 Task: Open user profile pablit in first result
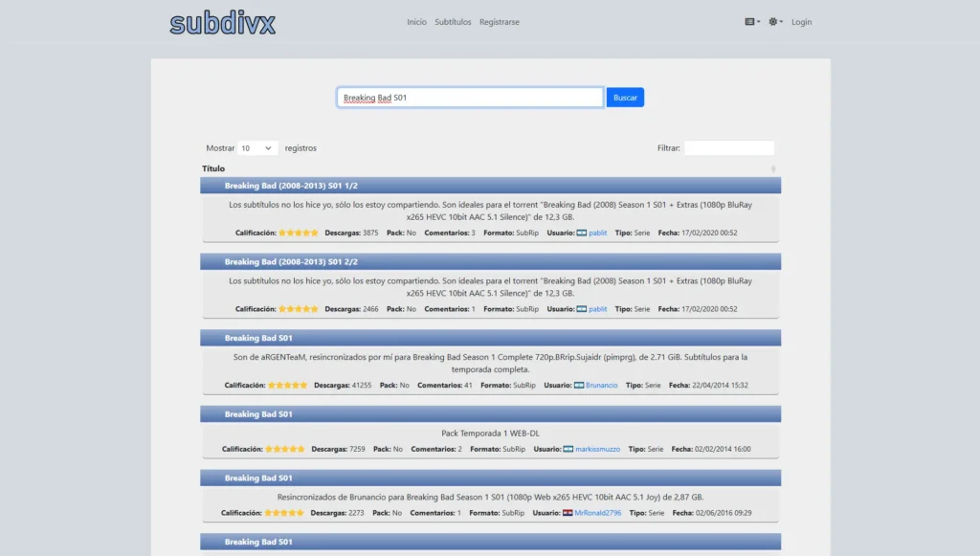(x=597, y=233)
